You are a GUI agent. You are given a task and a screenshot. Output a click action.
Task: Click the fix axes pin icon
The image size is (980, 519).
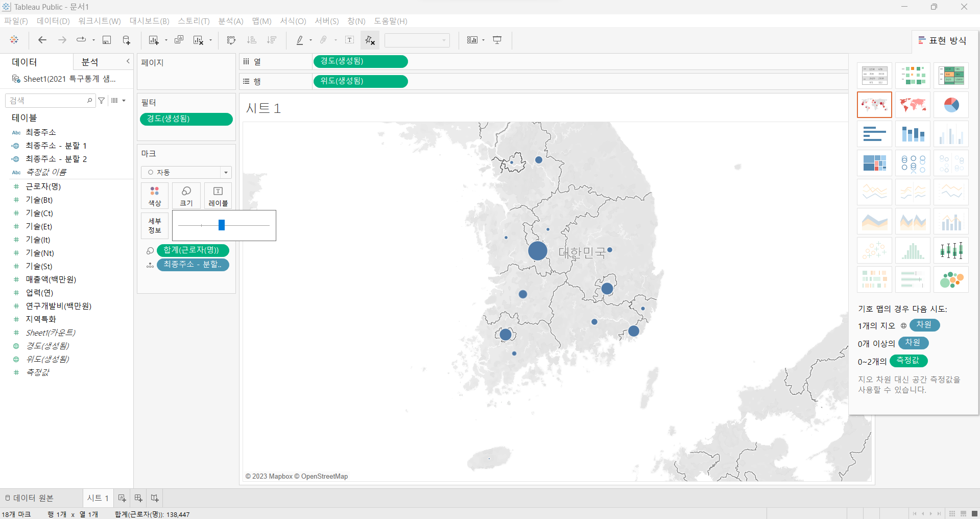370,40
